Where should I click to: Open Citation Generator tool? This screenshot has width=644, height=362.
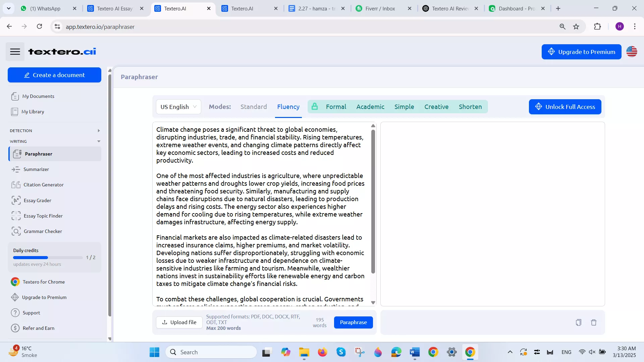click(43, 185)
